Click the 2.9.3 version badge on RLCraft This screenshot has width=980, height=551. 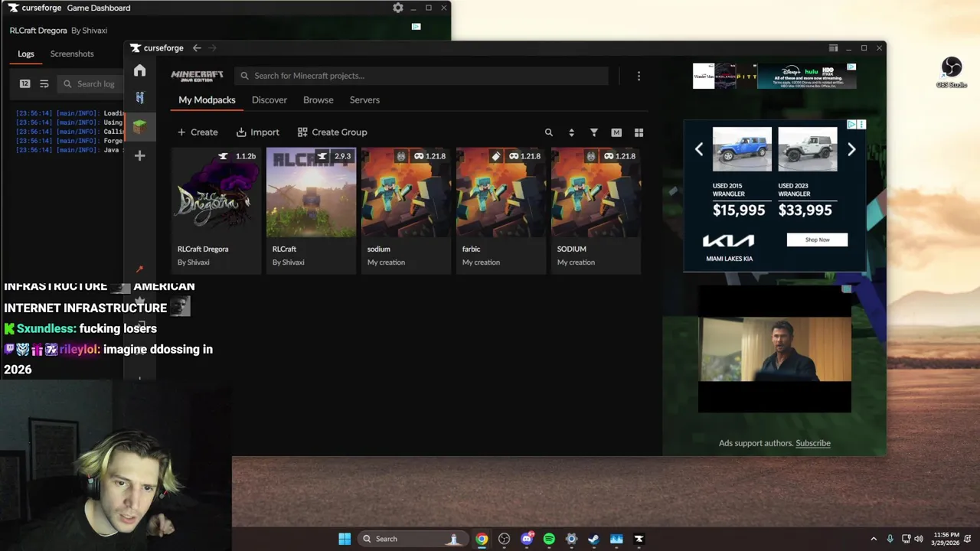click(x=335, y=156)
